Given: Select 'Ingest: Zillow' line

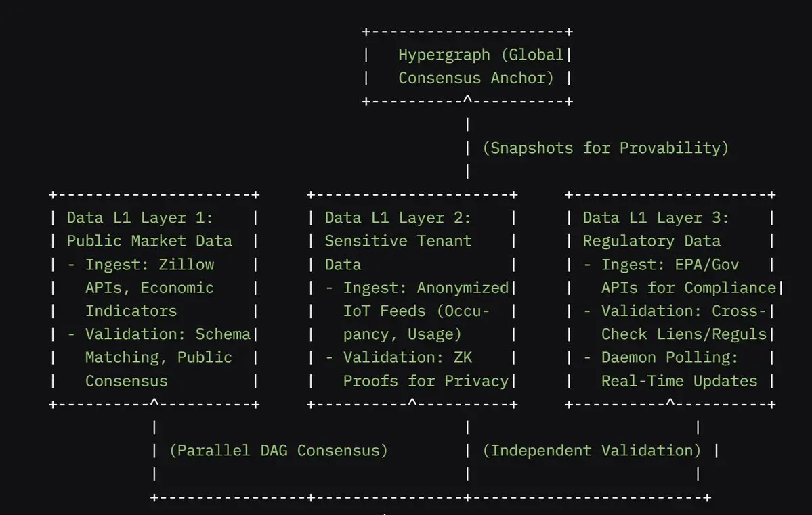Looking at the screenshot, I should [x=141, y=265].
